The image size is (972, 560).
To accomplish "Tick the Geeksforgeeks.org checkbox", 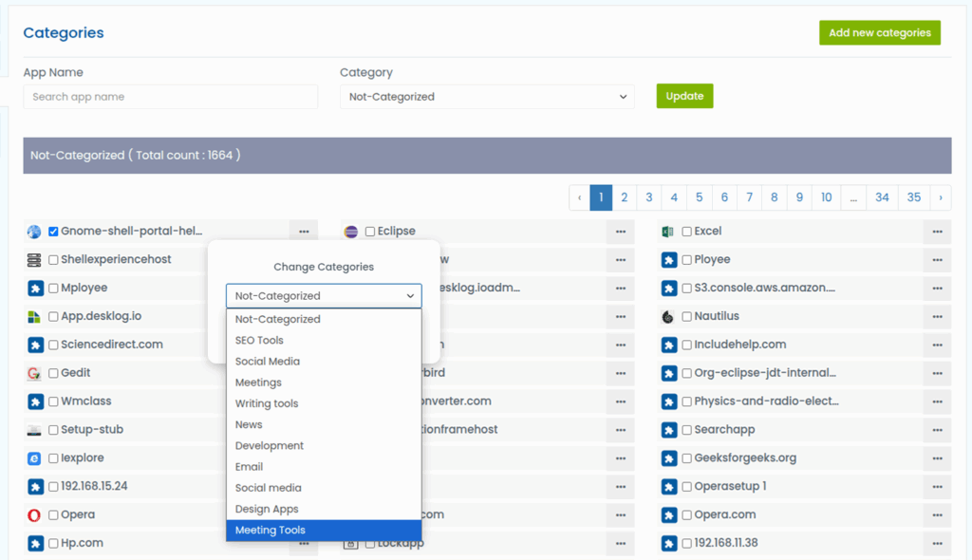I will click(x=686, y=458).
